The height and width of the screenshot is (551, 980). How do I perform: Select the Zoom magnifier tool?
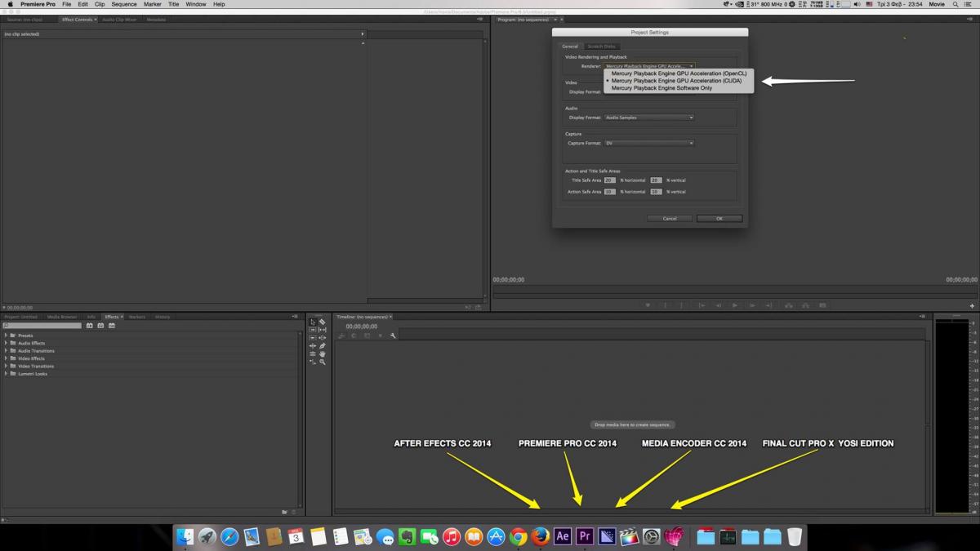point(323,362)
